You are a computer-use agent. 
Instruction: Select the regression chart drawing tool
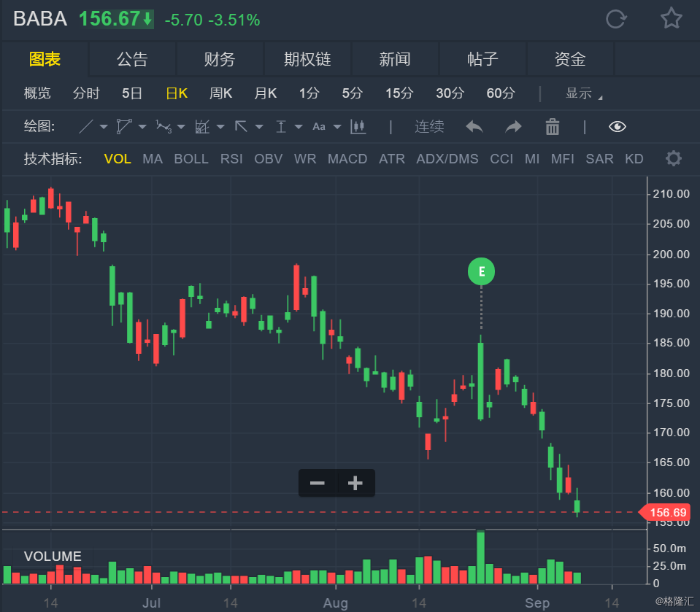point(202,127)
